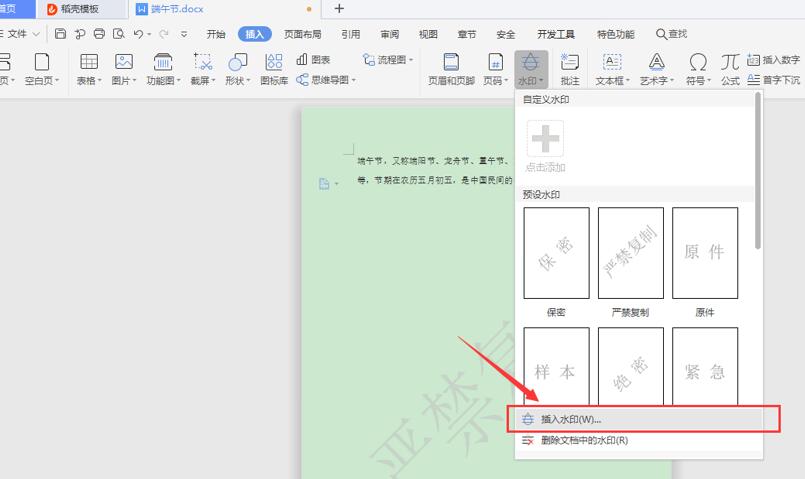Select Remove watermark (删除文档中的水印(R)) item
Screen dimensions: 805x479
(639, 440)
